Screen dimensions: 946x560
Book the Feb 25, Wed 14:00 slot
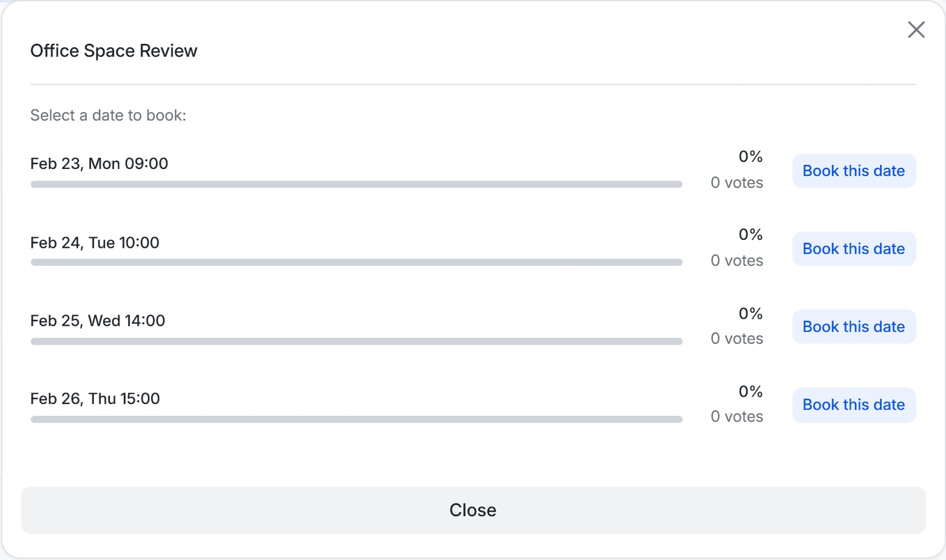[x=853, y=326]
